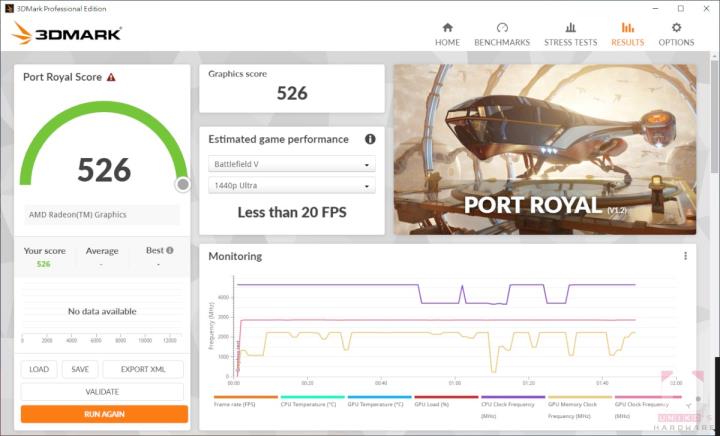Click the Graphics score value 526
Screen dimensions: 720x436
click(x=292, y=93)
